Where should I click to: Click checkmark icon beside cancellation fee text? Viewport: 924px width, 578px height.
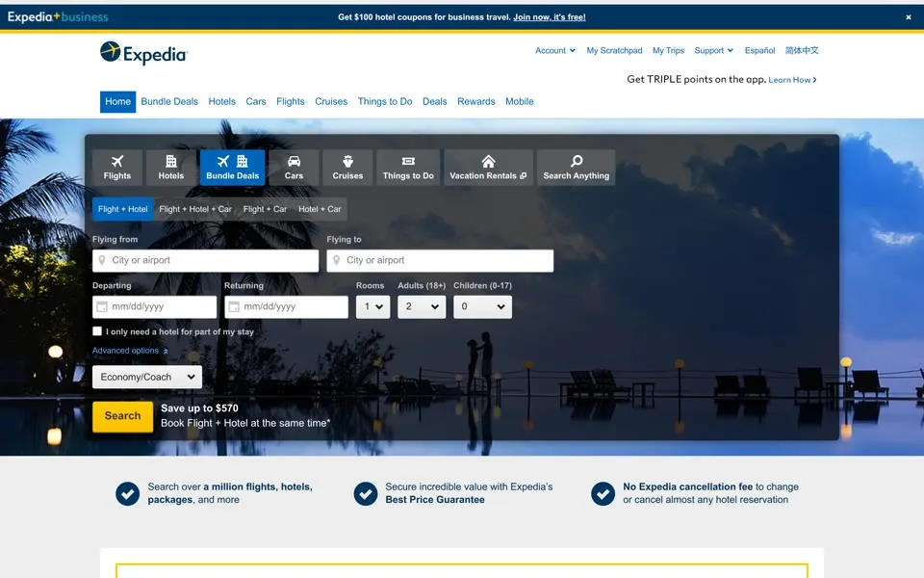(603, 493)
